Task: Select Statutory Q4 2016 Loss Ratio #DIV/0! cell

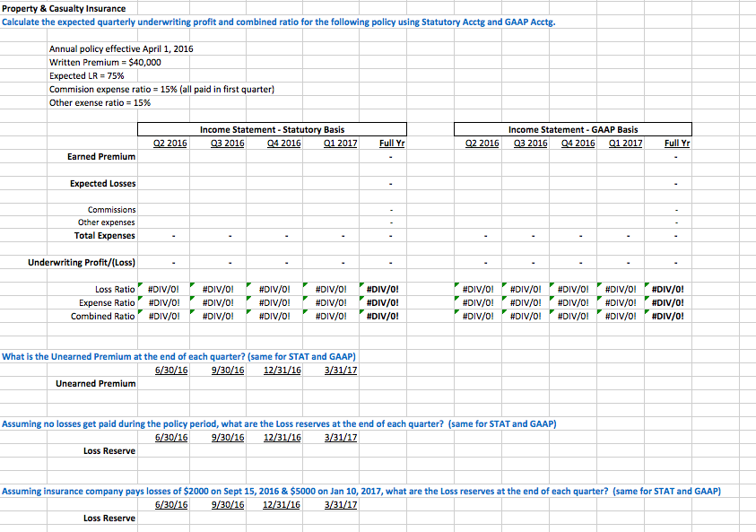Action: (274, 290)
